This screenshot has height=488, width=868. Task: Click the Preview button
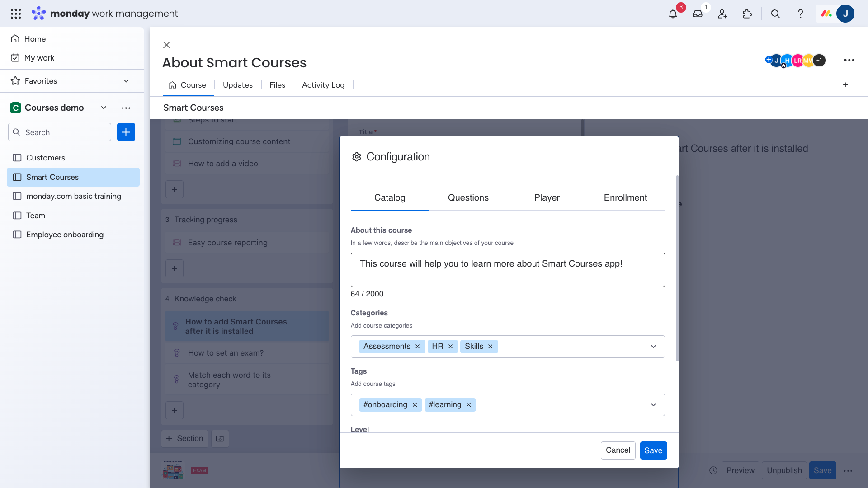[x=740, y=470]
